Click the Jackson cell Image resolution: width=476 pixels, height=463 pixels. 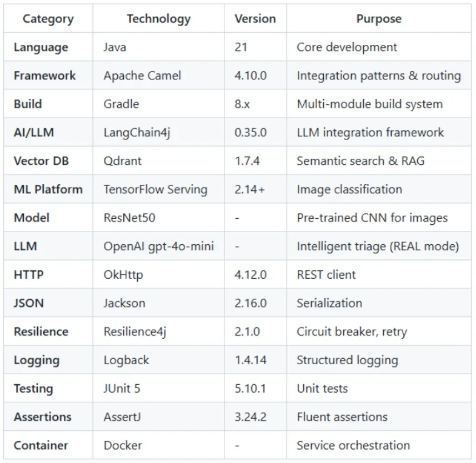tap(124, 303)
